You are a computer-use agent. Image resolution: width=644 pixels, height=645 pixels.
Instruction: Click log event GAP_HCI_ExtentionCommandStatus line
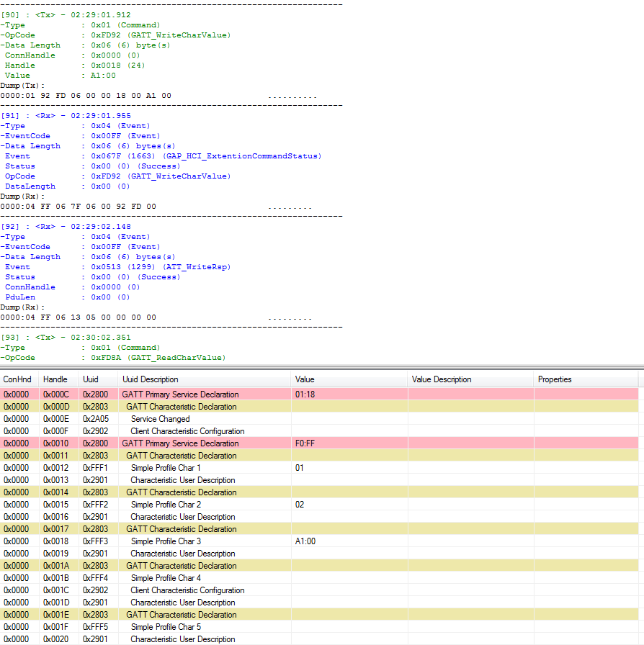(163, 156)
